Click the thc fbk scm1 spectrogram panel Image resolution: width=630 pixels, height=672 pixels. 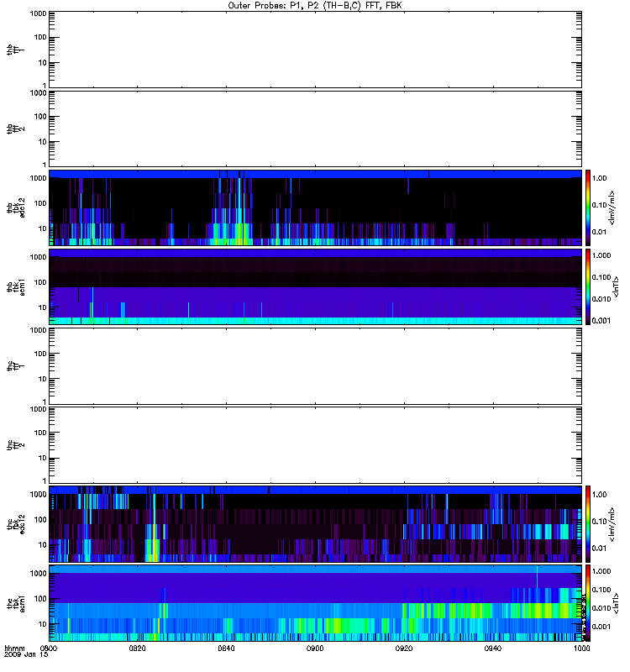click(316, 603)
